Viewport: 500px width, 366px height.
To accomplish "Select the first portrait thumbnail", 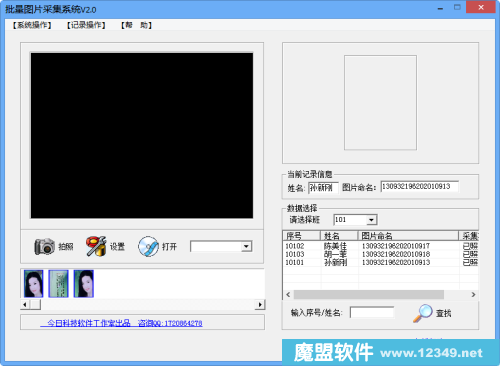I will pos(34,284).
